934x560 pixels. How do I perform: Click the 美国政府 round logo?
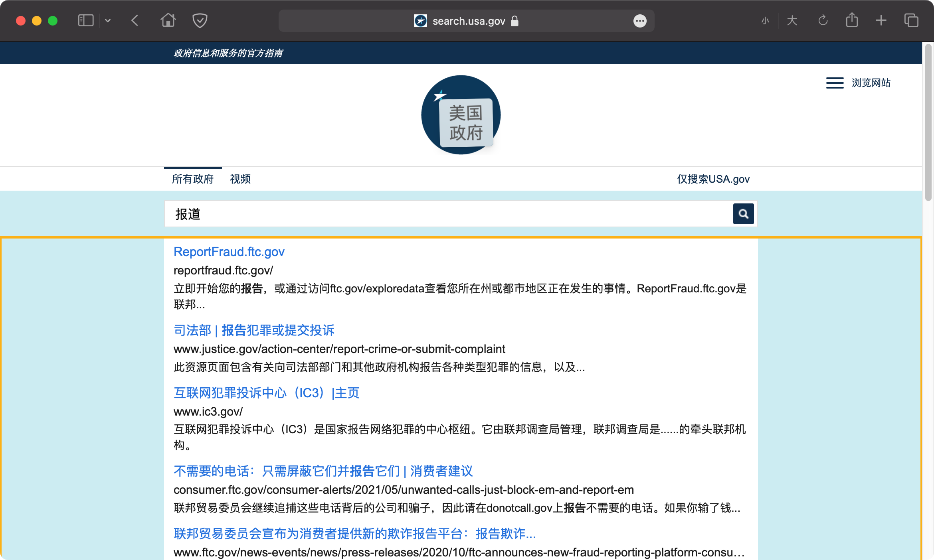(461, 115)
